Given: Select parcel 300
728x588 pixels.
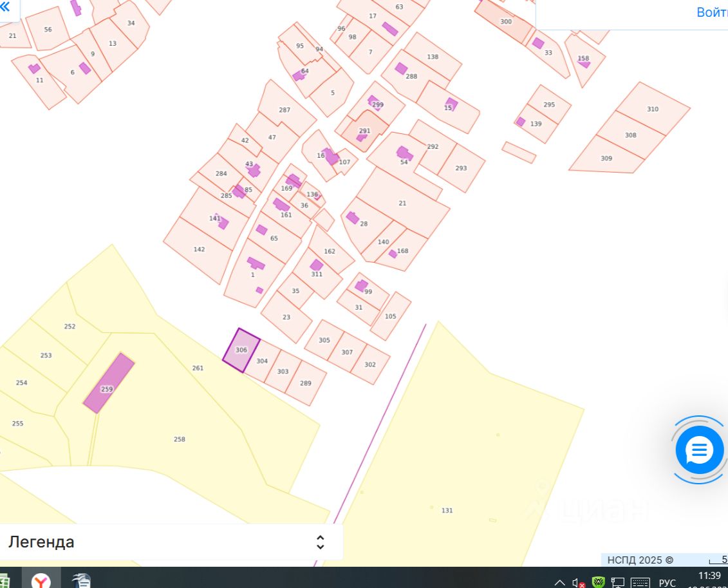Looking at the screenshot, I should [506, 21].
